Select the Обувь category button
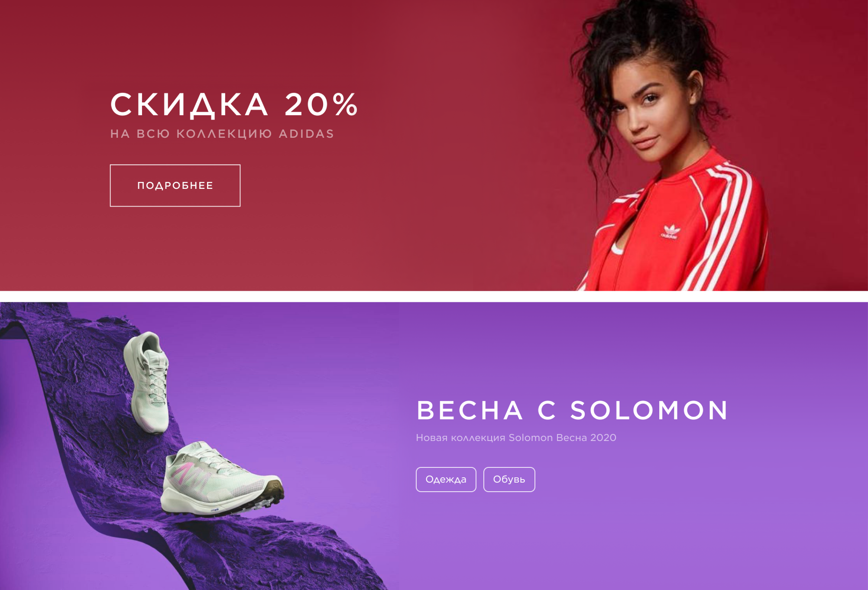 click(x=509, y=479)
